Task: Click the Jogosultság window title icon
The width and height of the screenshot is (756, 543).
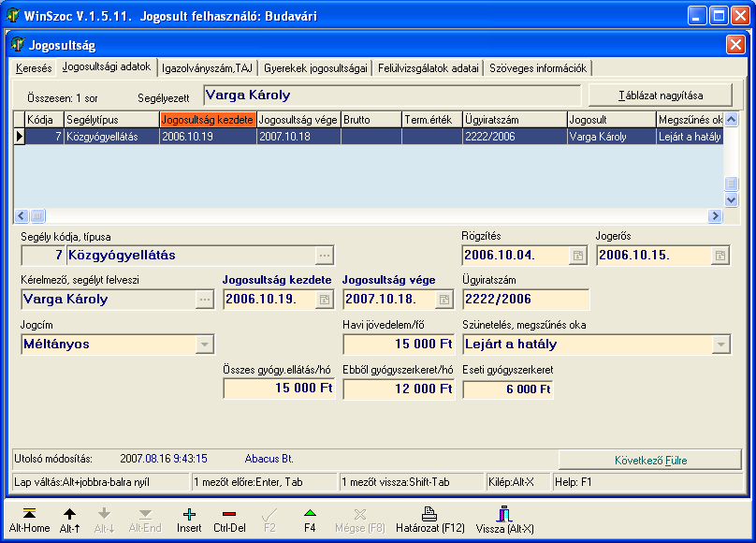Action: pyautogui.click(x=18, y=45)
